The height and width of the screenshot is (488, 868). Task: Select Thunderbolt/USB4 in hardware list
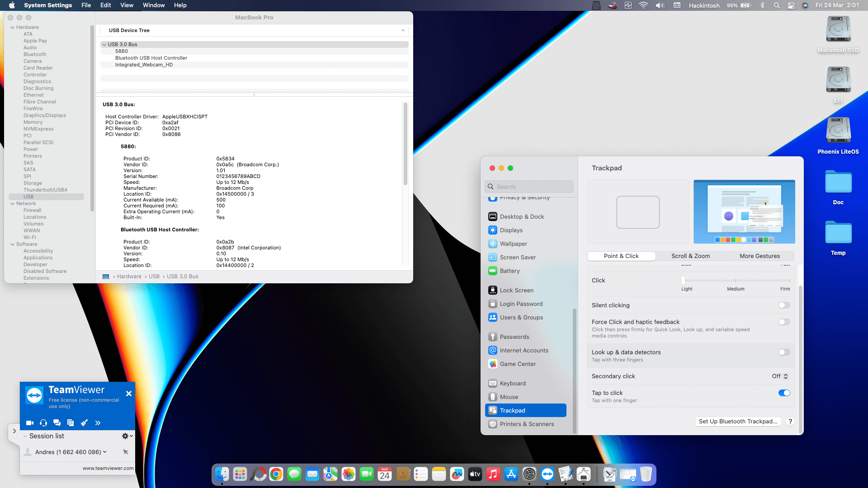(x=45, y=190)
